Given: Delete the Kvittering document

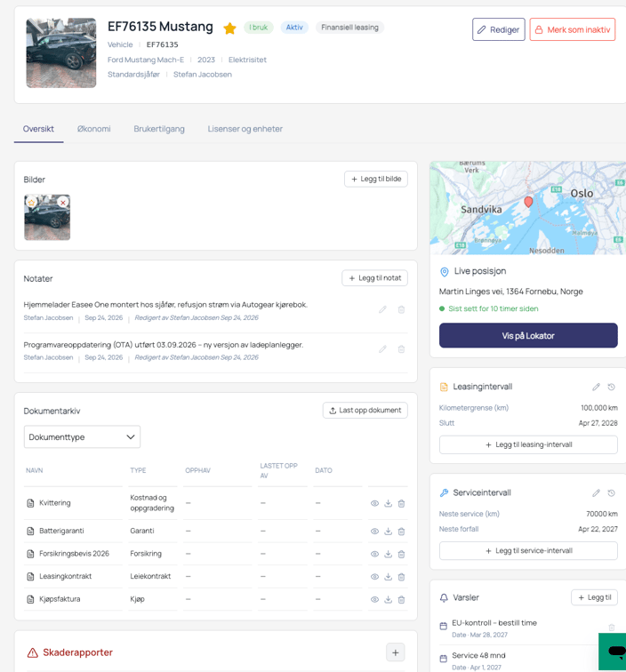Looking at the screenshot, I should coord(401,503).
